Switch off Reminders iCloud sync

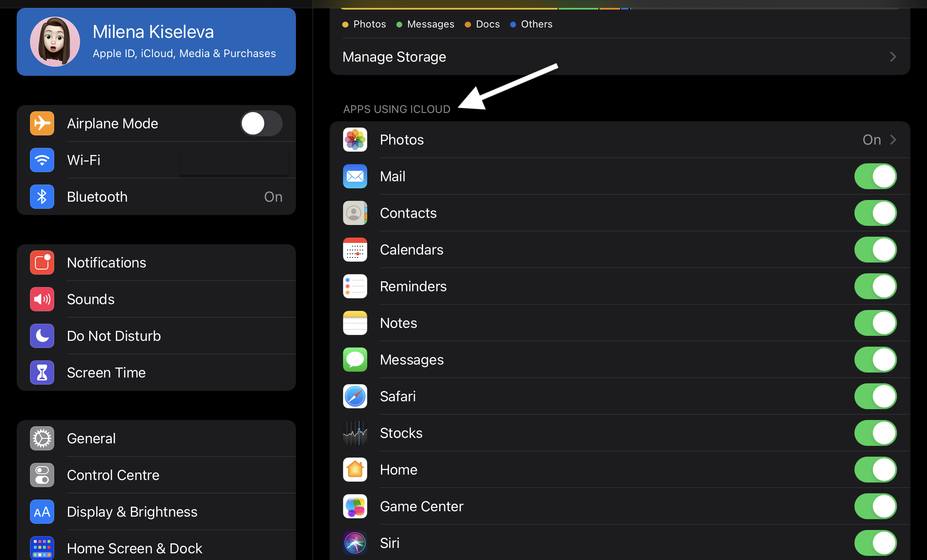tap(875, 286)
